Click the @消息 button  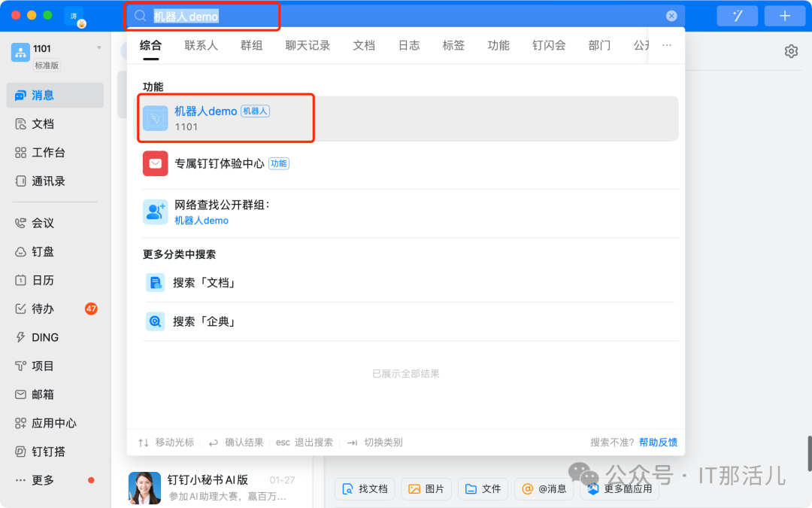(x=544, y=489)
